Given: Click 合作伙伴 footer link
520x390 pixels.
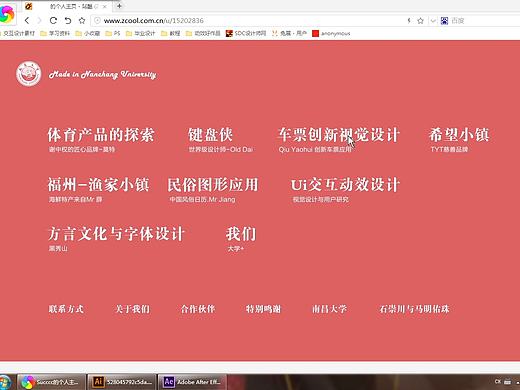Looking at the screenshot, I should [x=198, y=309].
